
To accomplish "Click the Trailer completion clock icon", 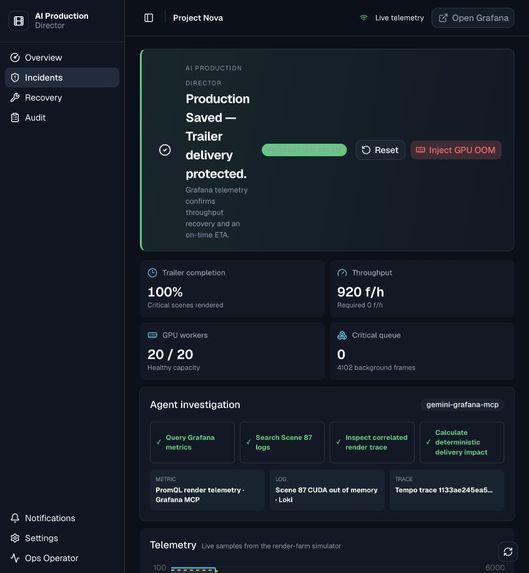I will tap(152, 273).
